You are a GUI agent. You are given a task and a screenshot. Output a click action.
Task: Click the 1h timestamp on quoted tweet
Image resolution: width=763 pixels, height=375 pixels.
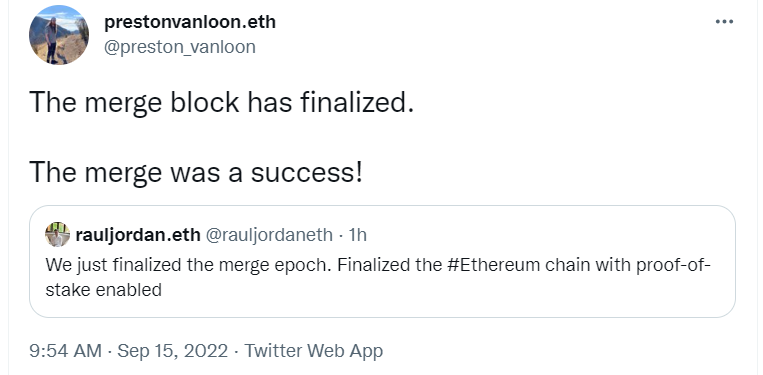point(358,235)
